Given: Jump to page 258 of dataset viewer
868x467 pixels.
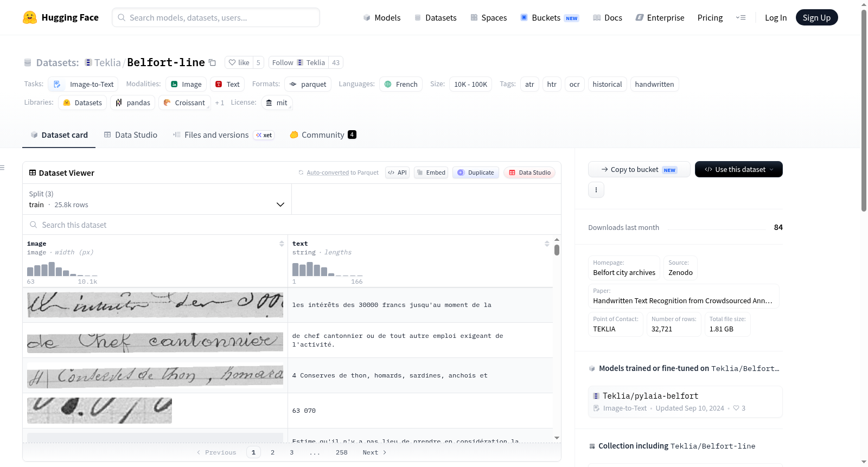Looking at the screenshot, I should point(341,452).
